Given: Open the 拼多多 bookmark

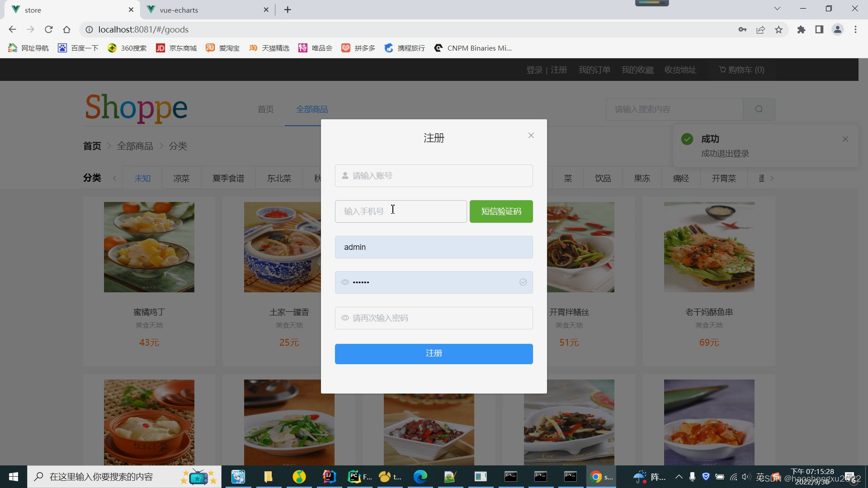Looking at the screenshot, I should point(358,48).
